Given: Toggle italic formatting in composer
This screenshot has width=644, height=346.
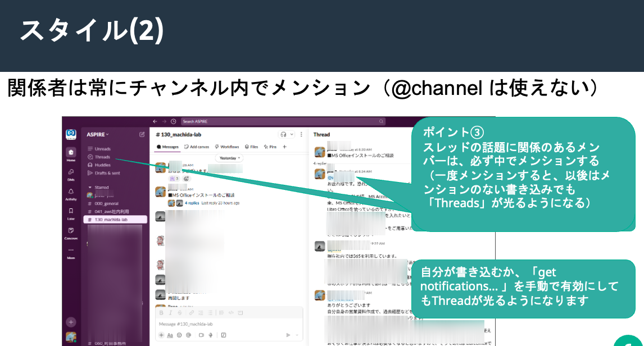Looking at the screenshot, I should tap(170, 313).
